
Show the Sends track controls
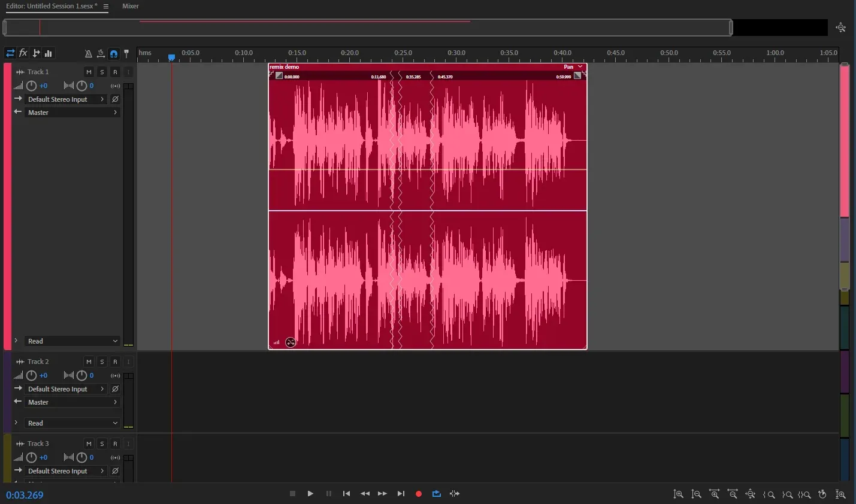click(x=36, y=53)
